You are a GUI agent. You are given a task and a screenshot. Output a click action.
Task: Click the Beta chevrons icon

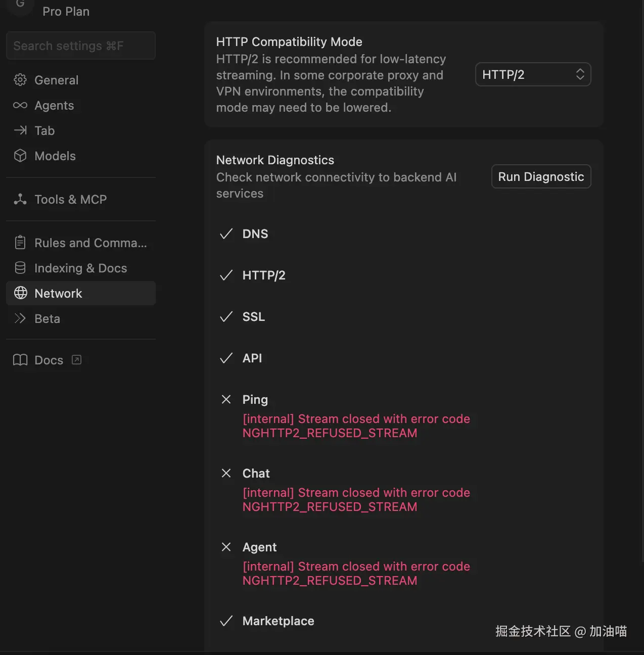pyautogui.click(x=20, y=318)
